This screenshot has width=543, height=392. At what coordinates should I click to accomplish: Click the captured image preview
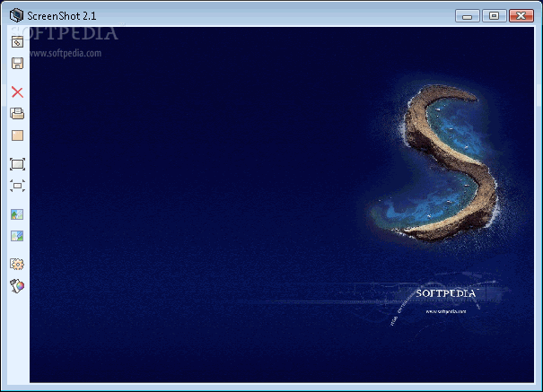tap(282, 205)
